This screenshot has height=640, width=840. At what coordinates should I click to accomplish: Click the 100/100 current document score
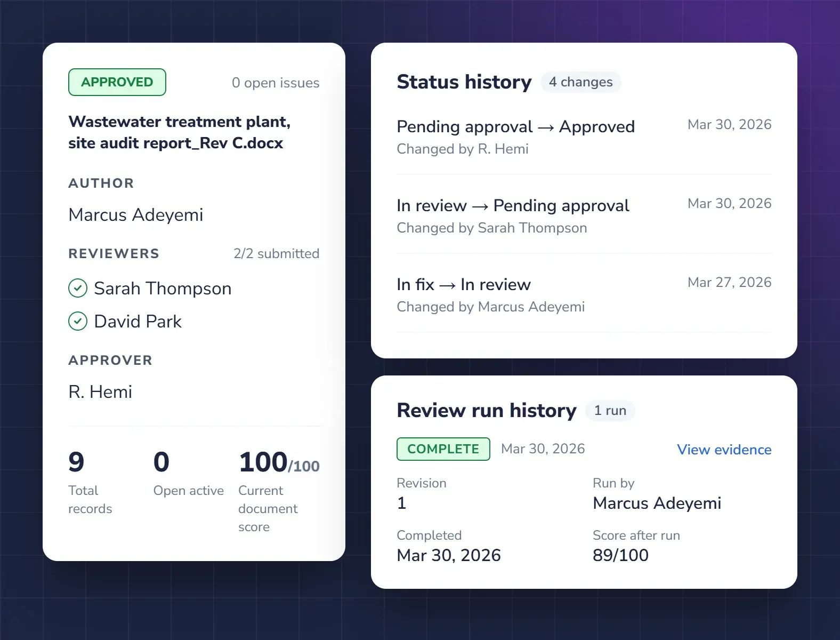[279, 462]
